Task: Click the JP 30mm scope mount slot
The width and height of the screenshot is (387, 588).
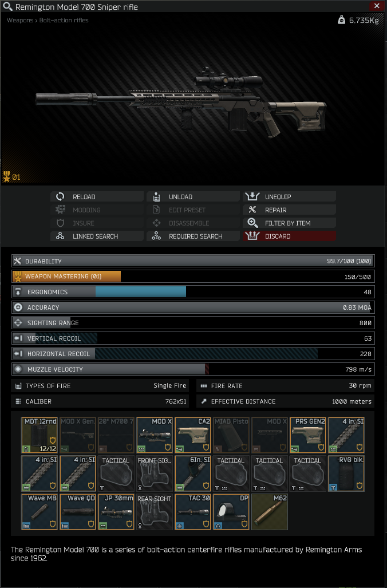Action: coord(116,512)
